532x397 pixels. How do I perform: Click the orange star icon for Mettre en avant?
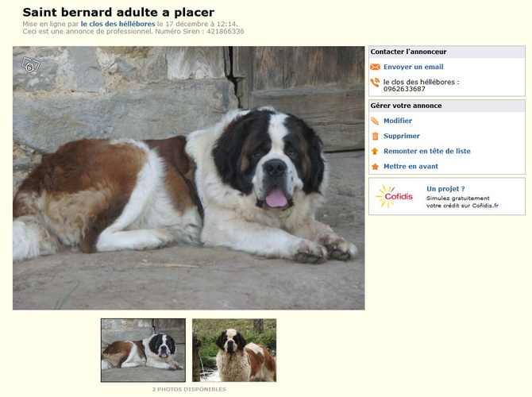(x=375, y=166)
